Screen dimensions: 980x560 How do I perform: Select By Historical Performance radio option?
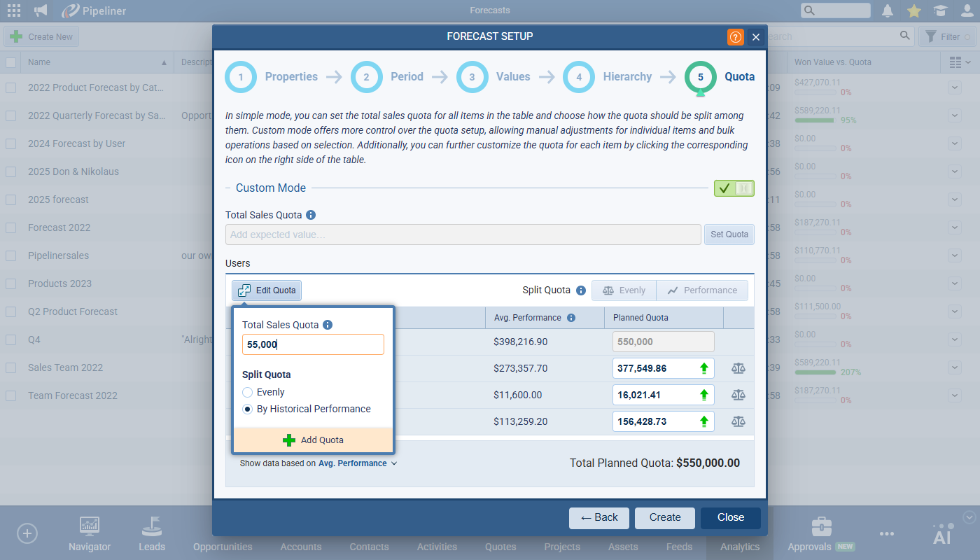(x=247, y=409)
